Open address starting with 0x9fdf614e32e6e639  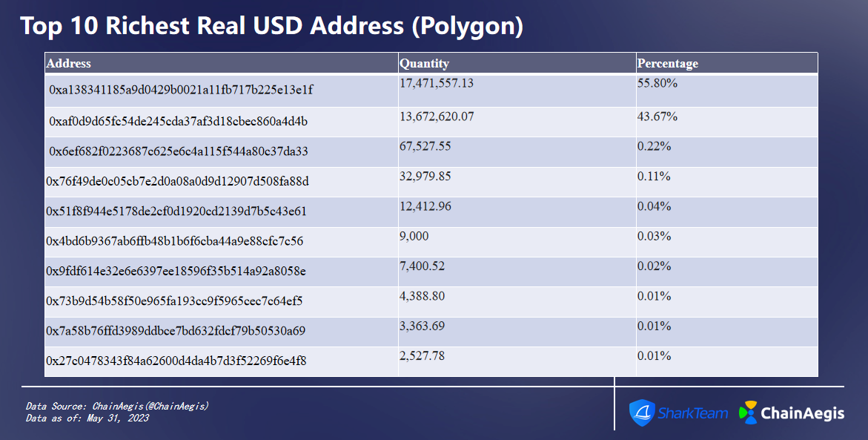click(x=176, y=271)
